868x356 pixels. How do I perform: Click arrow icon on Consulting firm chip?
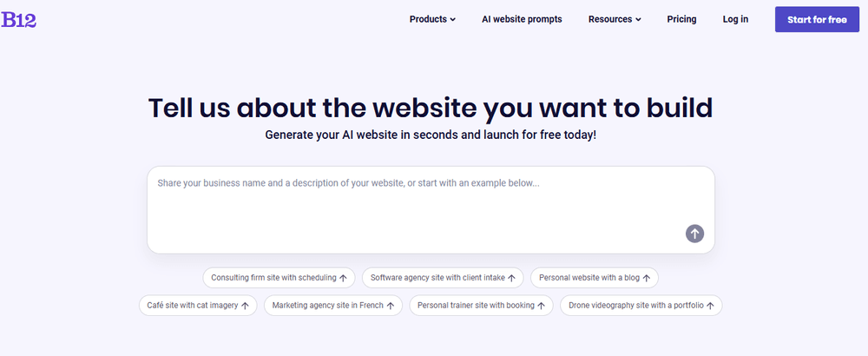pos(344,279)
